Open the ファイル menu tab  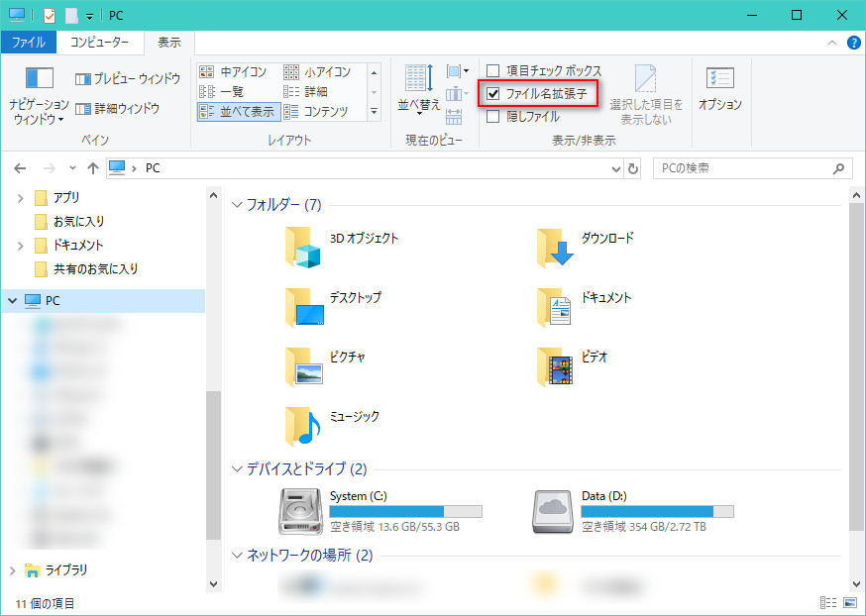pyautogui.click(x=28, y=43)
